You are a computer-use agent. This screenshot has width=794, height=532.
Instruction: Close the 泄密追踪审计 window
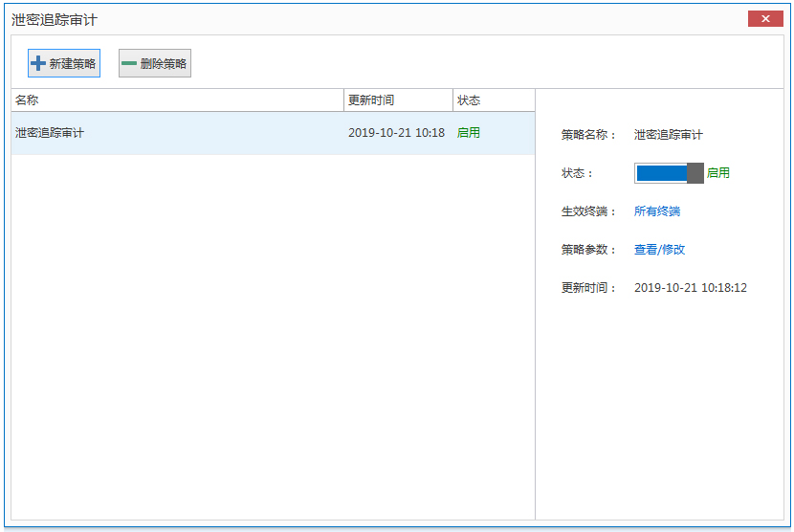point(765,18)
